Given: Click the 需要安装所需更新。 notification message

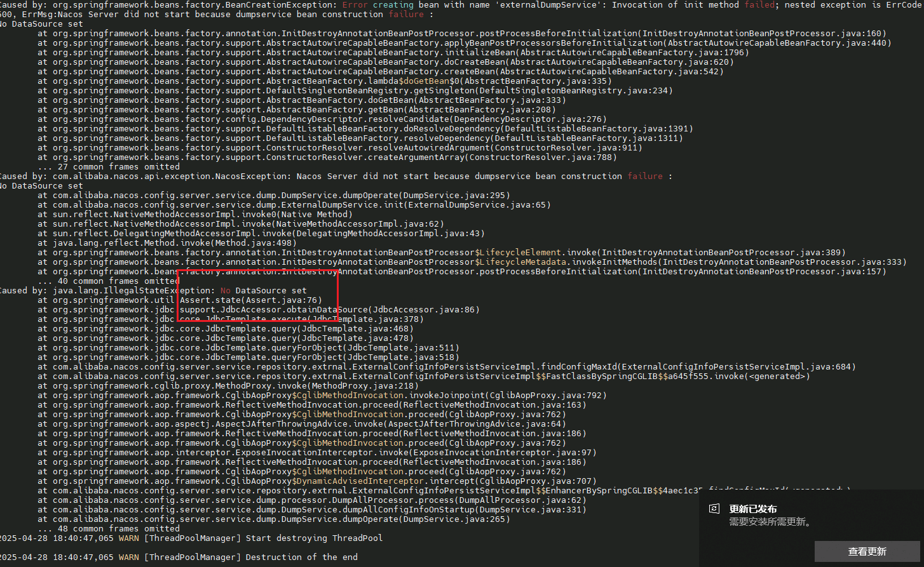Looking at the screenshot, I should pos(770,522).
